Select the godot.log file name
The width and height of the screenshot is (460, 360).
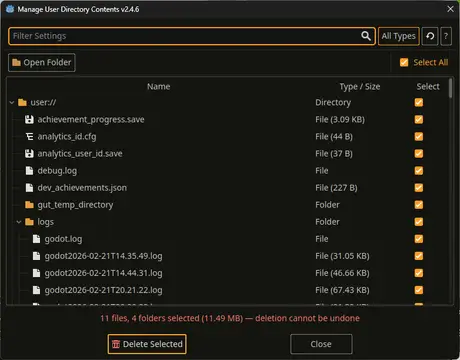pos(63,239)
